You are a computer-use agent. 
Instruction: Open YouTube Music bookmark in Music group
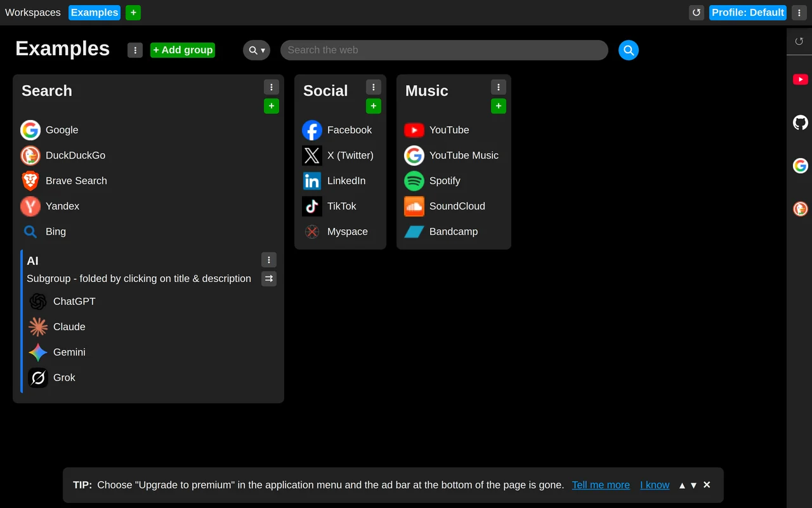point(451,155)
